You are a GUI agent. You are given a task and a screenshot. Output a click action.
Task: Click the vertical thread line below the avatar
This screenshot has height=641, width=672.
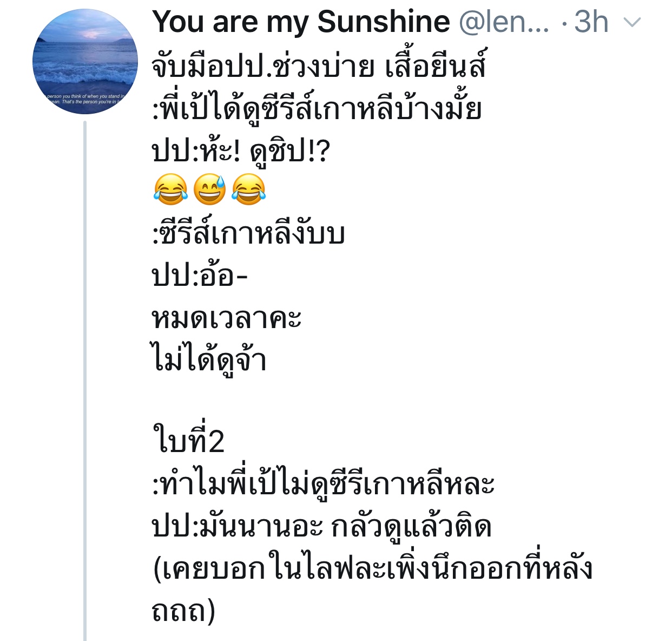pos(85,379)
